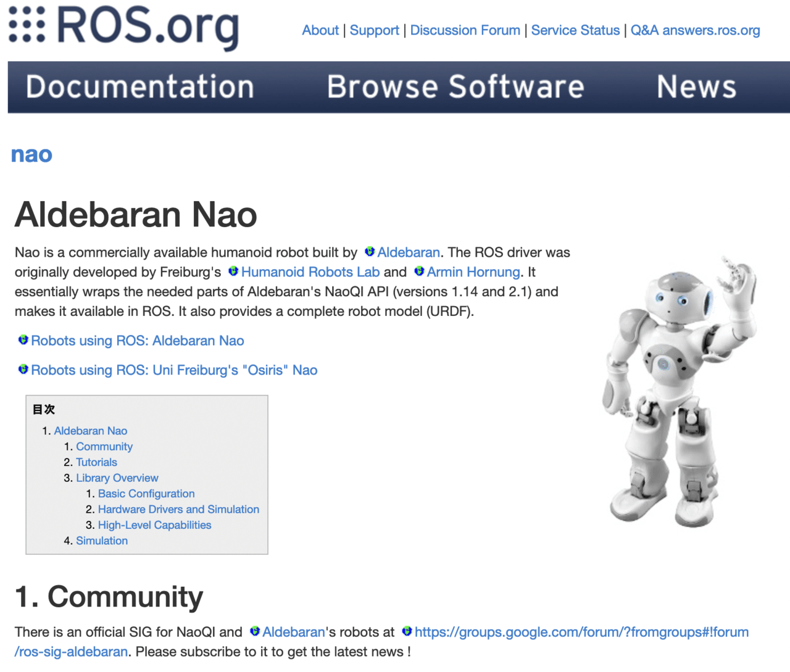Click the nao page title link
Viewport: 790px width, 672px height.
point(31,154)
